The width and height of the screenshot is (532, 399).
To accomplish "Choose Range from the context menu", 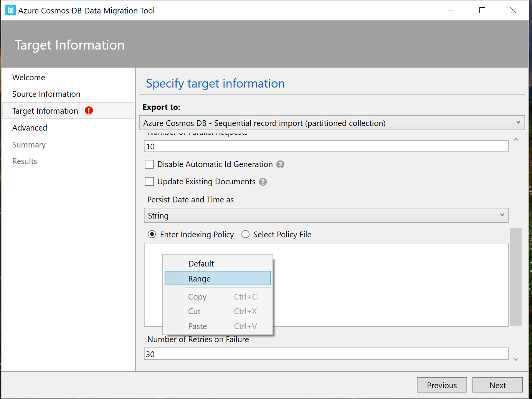I will [x=218, y=278].
